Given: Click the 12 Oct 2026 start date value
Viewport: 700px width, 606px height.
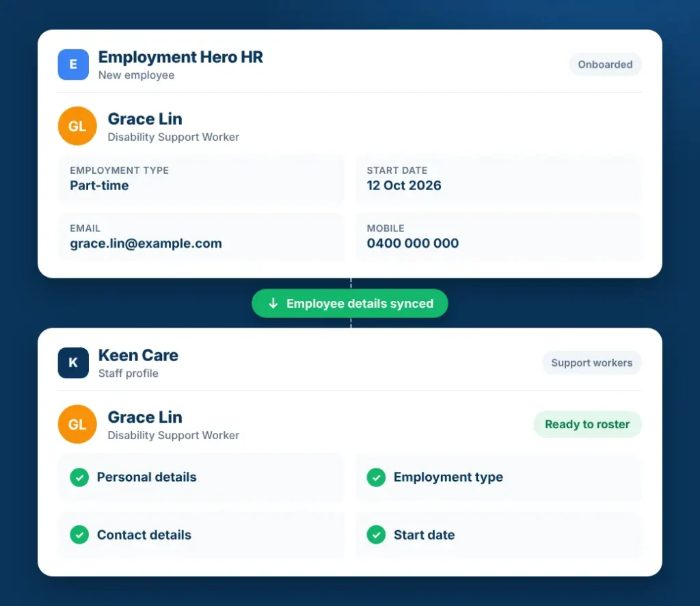Looking at the screenshot, I should click(404, 186).
